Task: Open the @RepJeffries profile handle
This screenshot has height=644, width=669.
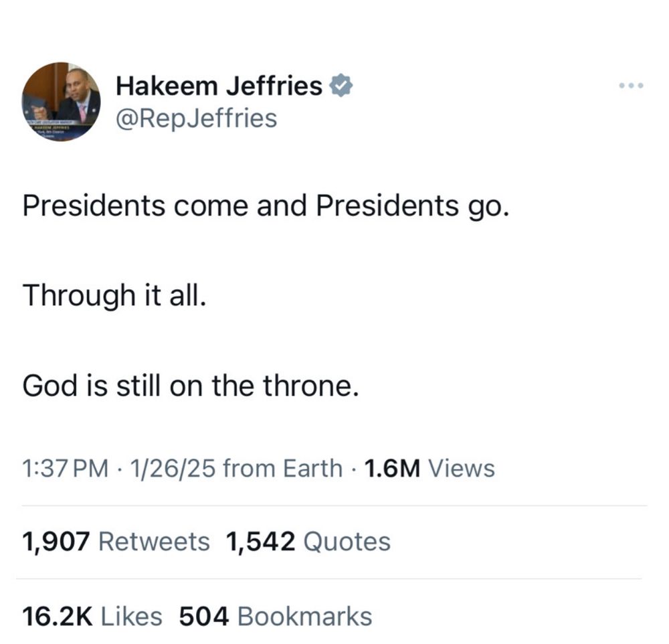Action: [x=197, y=118]
